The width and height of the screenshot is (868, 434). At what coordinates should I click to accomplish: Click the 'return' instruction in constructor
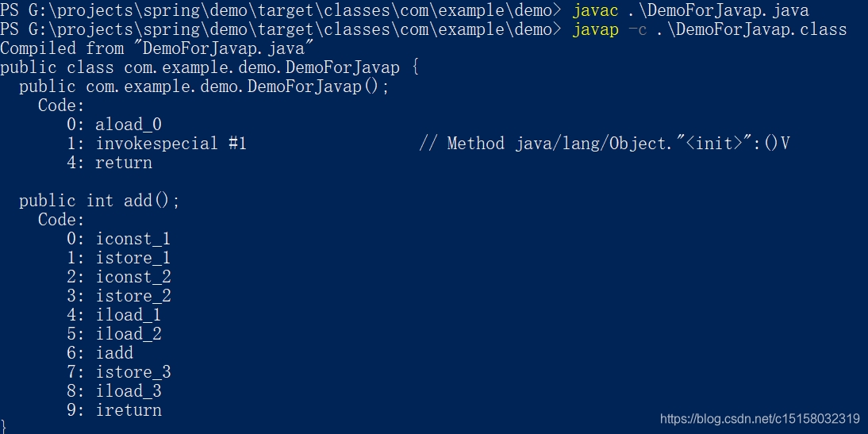click(x=124, y=163)
